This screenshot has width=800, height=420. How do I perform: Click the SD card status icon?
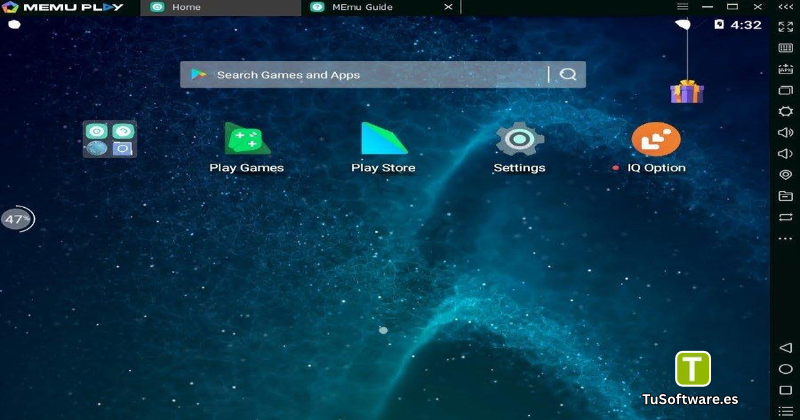point(719,24)
